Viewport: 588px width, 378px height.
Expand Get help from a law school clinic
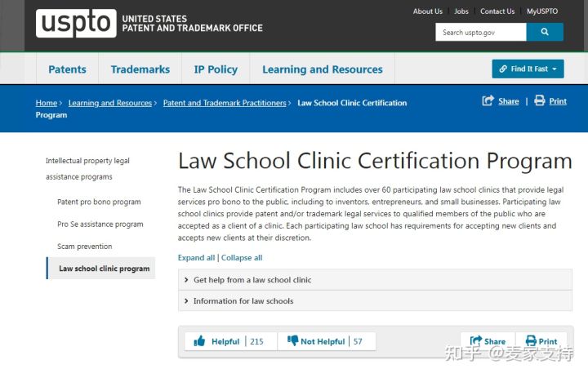coord(252,280)
